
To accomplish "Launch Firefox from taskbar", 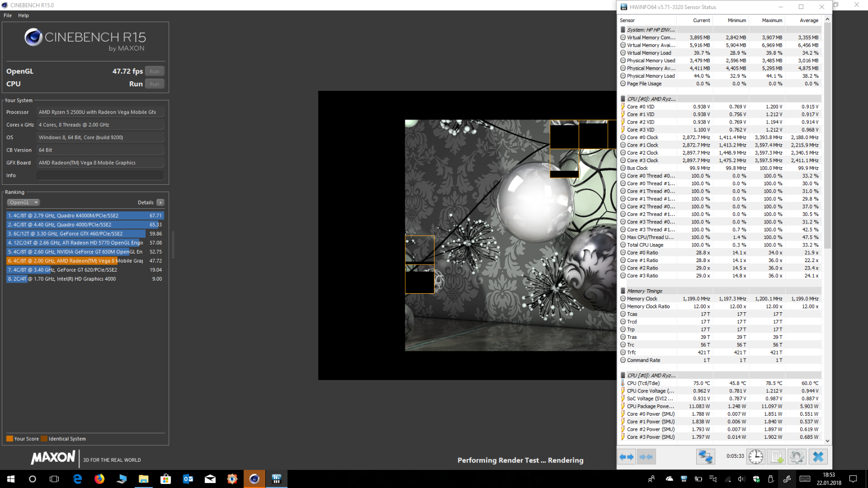I will [x=99, y=479].
